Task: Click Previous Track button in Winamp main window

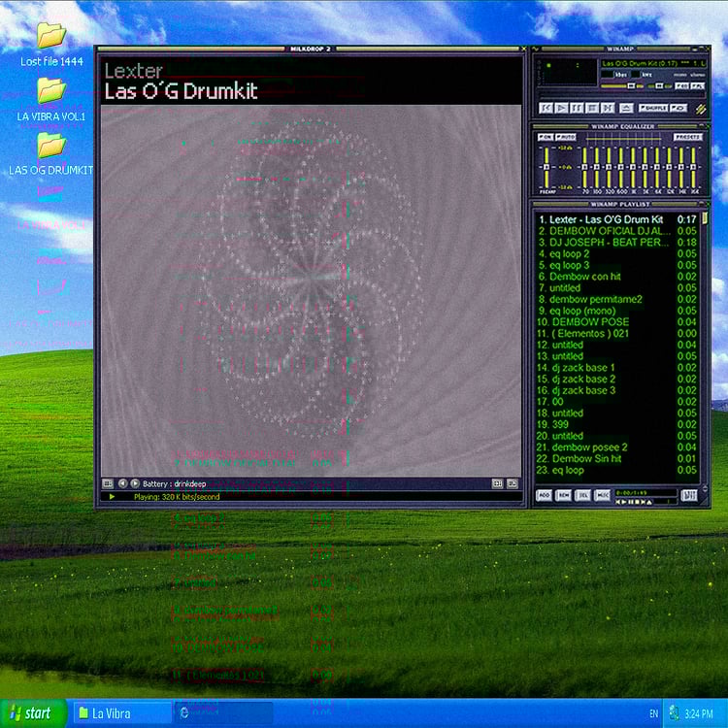Action: coord(546,108)
